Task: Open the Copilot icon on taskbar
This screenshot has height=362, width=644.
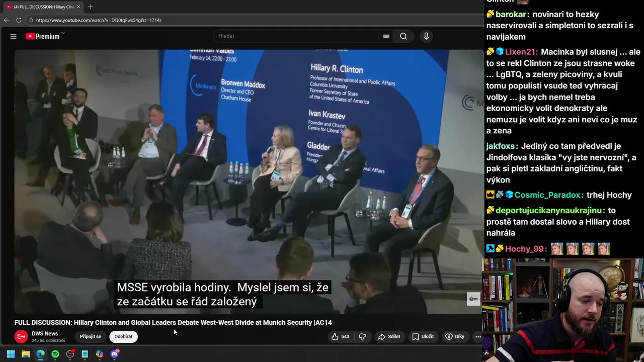Action: coord(100,354)
